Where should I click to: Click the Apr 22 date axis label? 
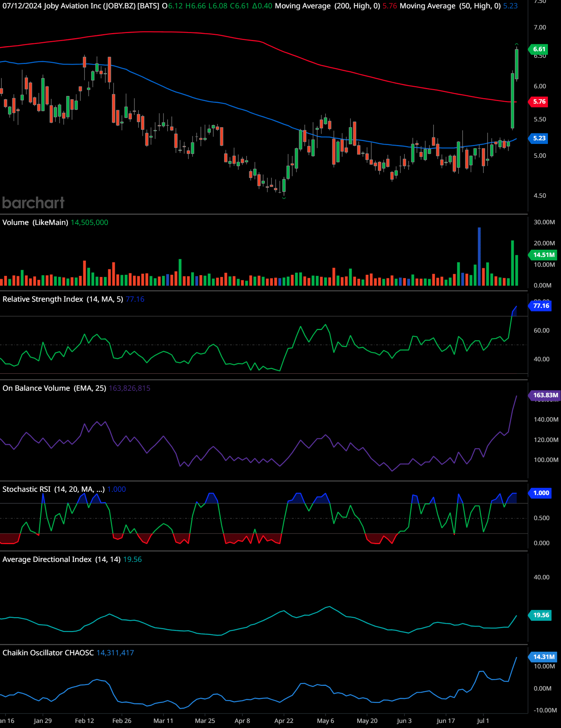(284, 721)
